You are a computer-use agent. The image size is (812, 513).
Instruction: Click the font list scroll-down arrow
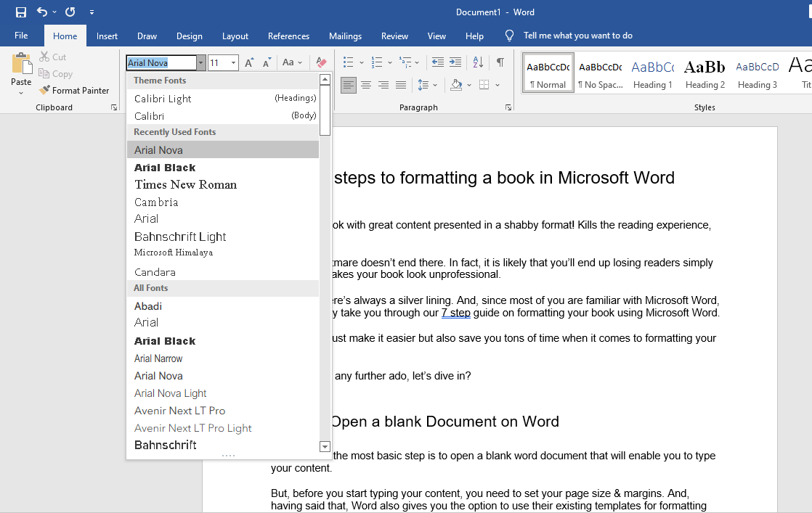(325, 447)
